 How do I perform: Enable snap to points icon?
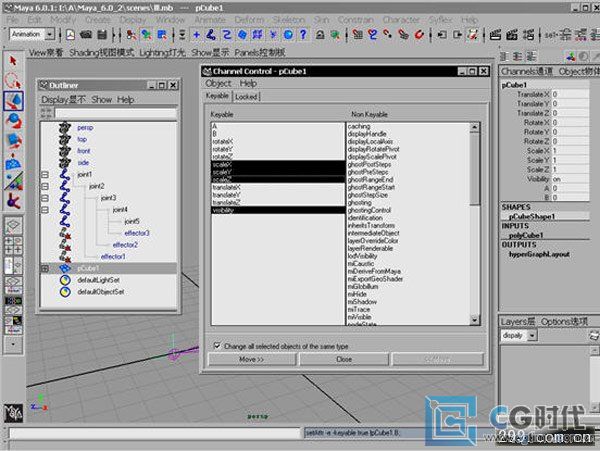(388, 35)
